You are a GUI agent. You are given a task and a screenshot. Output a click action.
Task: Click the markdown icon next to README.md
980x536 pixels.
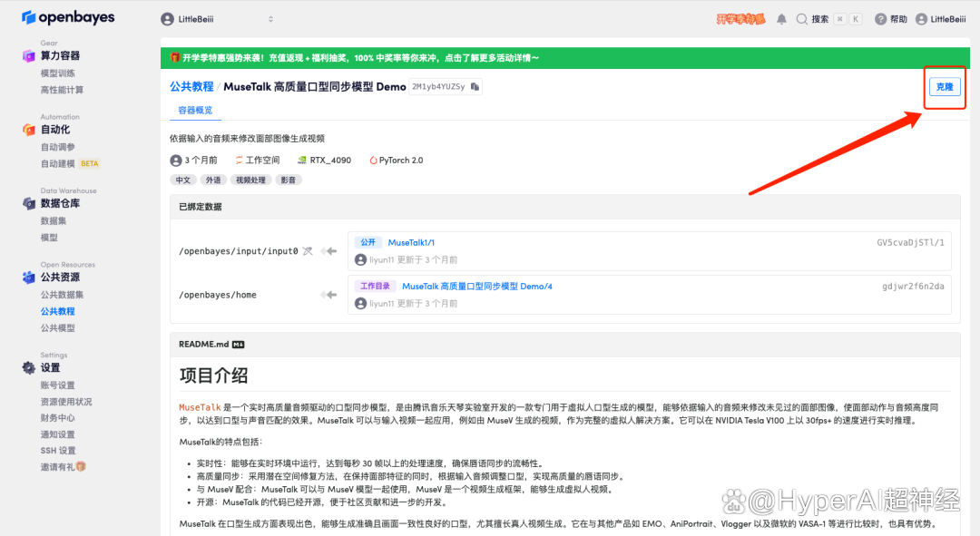[x=238, y=345]
